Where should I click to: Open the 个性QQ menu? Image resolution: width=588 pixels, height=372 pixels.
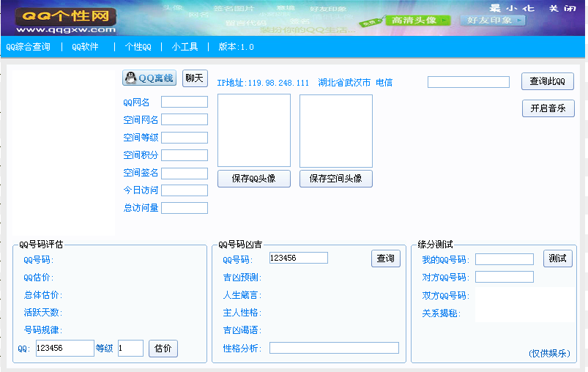pos(138,47)
